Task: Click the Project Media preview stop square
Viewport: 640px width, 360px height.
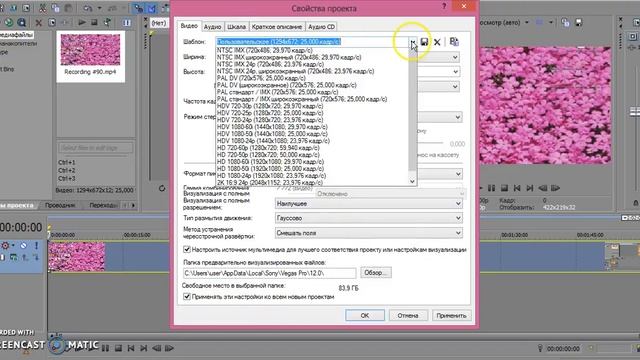Action: 94,23
